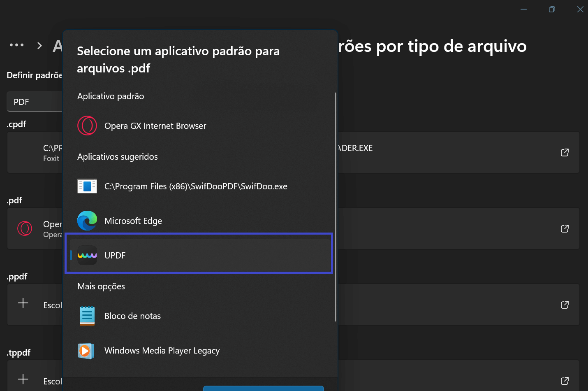Select Bloco de notas option

[x=200, y=316]
